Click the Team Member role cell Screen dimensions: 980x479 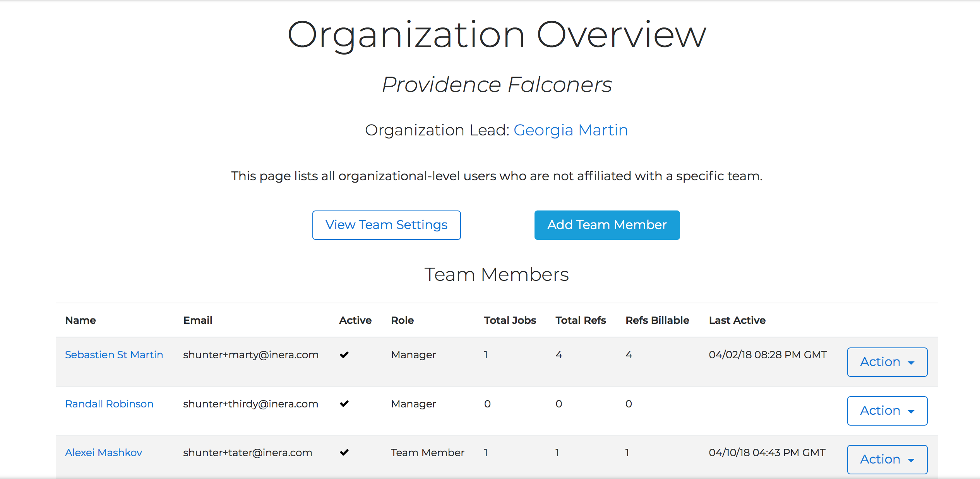click(x=427, y=453)
